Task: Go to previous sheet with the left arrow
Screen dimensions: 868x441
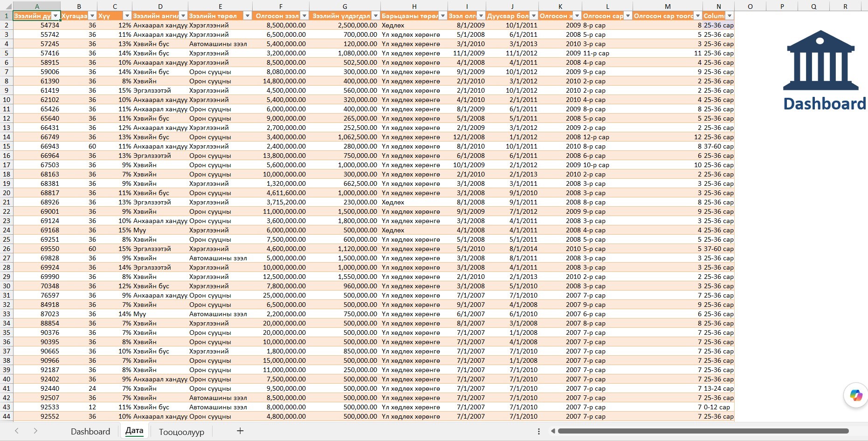Action: 17,431
